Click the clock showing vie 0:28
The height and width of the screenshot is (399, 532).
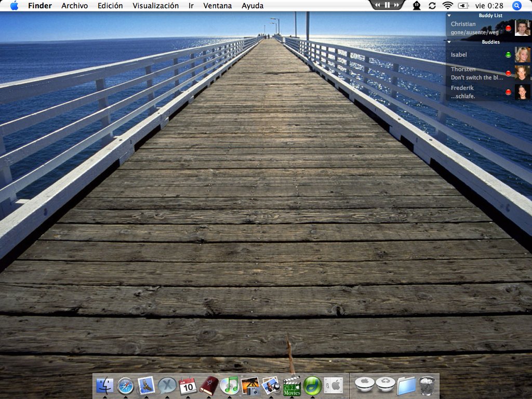pos(489,5)
